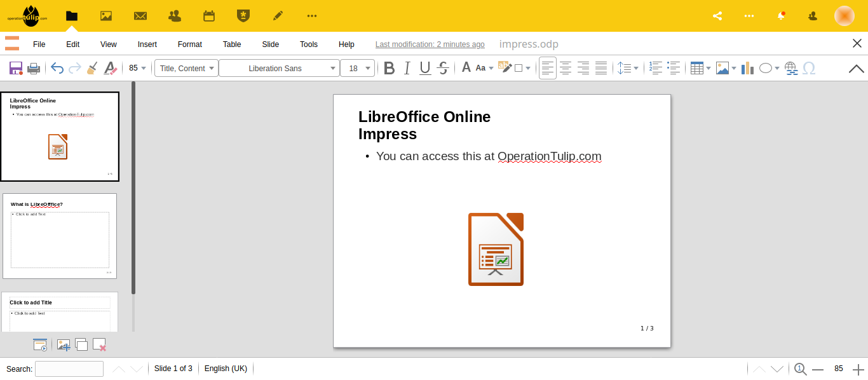Expand the insert table dropdown arrow
Screen dimensions: 868x380
[709, 68]
